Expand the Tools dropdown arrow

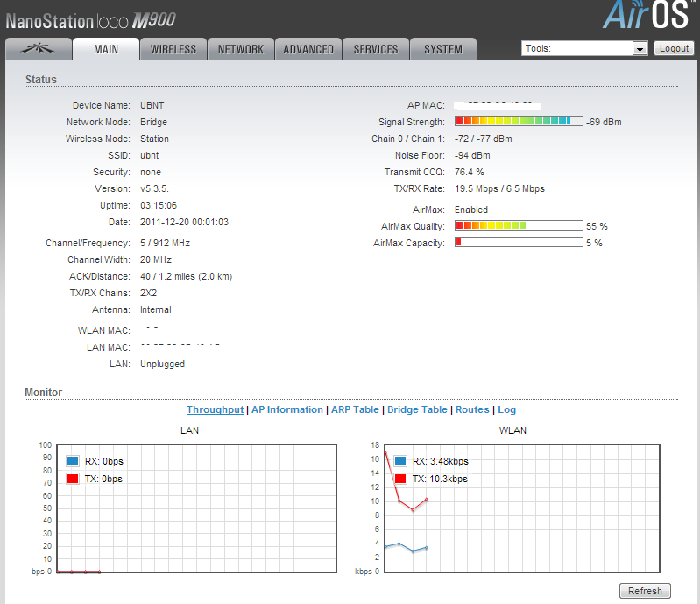click(x=640, y=49)
